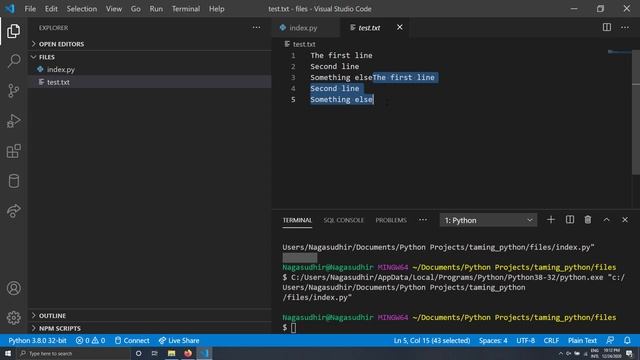The height and width of the screenshot is (360, 640).
Task: Create a new terminal with plus icon
Action: [x=551, y=220]
